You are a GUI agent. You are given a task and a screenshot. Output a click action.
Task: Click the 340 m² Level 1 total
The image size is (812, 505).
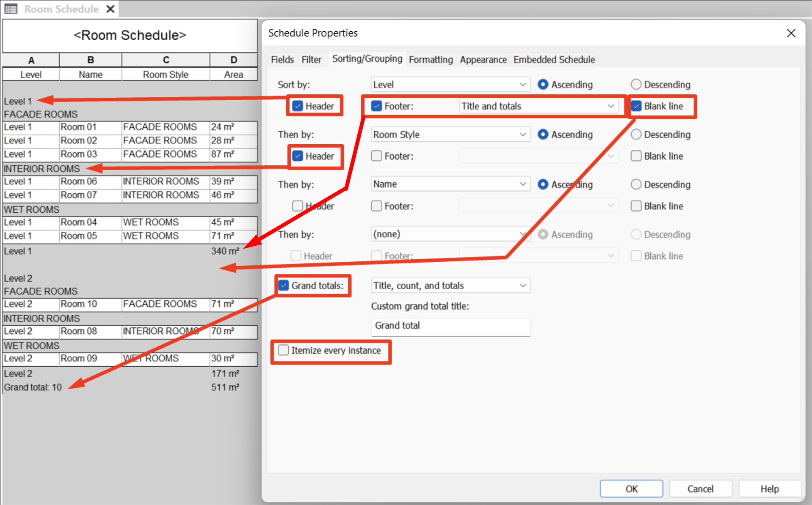(225, 251)
